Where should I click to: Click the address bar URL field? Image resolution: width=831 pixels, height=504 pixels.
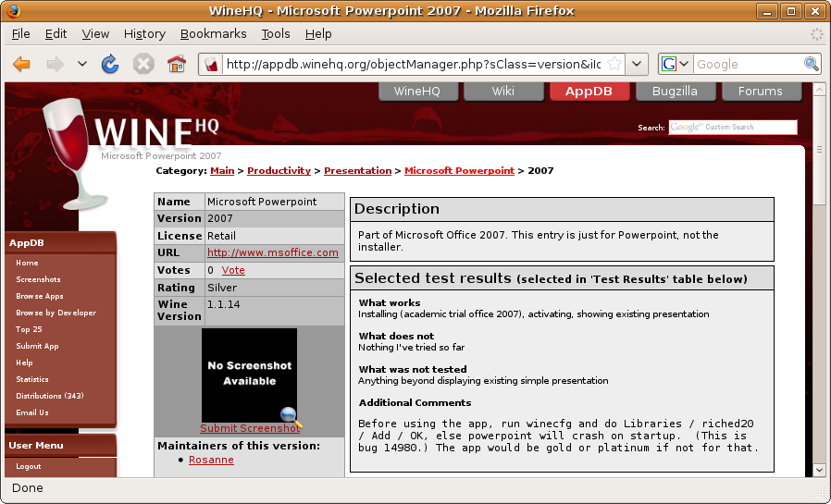[414, 64]
